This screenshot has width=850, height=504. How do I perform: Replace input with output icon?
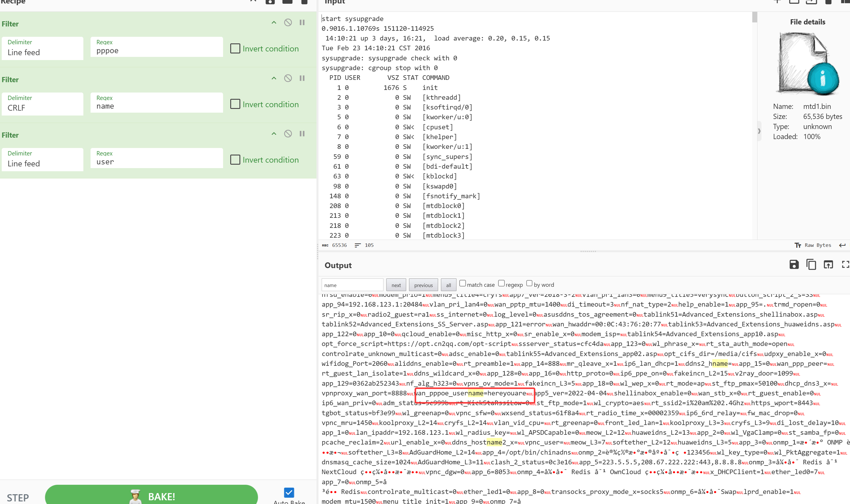(x=828, y=264)
